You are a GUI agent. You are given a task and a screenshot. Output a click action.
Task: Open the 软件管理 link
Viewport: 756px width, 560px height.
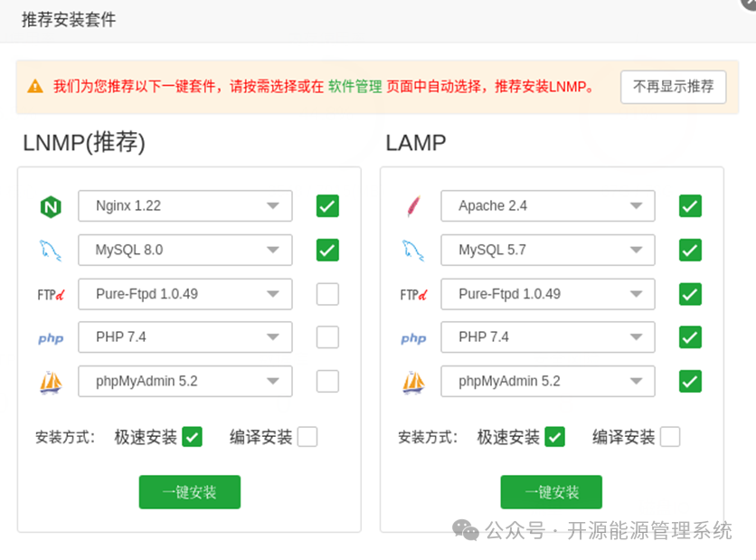tap(354, 87)
